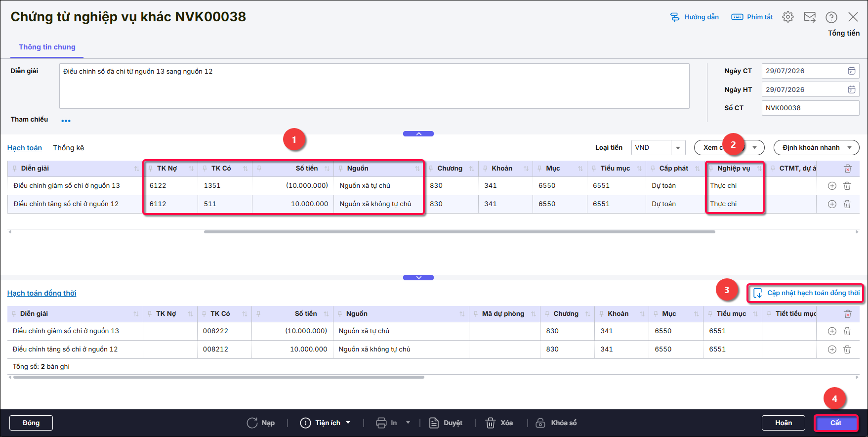This screenshot has width=868, height=437.
Task: Select TK Có cell 1351
Action: click(x=225, y=186)
